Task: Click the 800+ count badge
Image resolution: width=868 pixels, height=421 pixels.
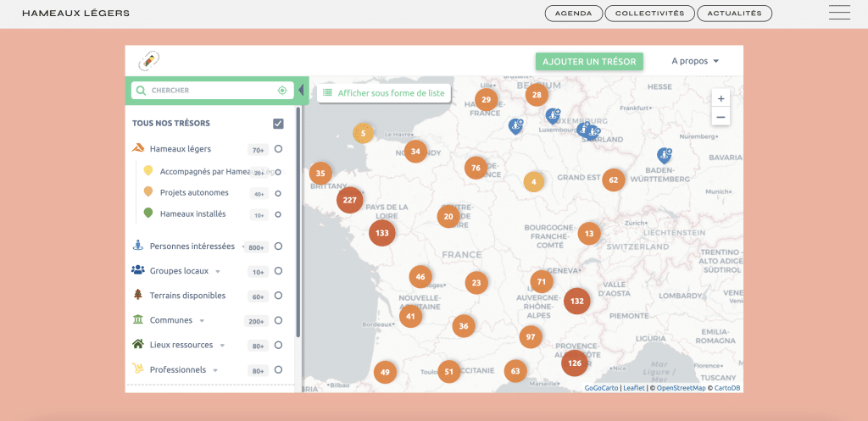Action: click(x=256, y=247)
